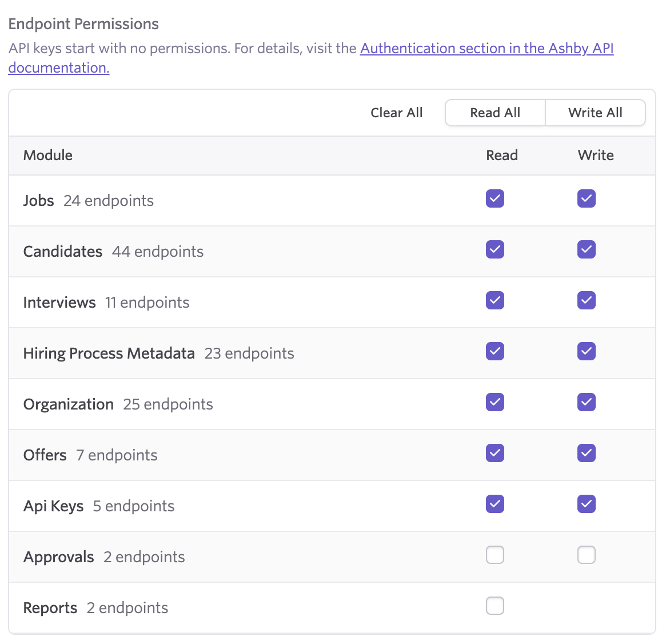Image resolution: width=662 pixels, height=644 pixels.
Task: Uncheck the Jobs Read permission checkbox
Action: coord(495,198)
